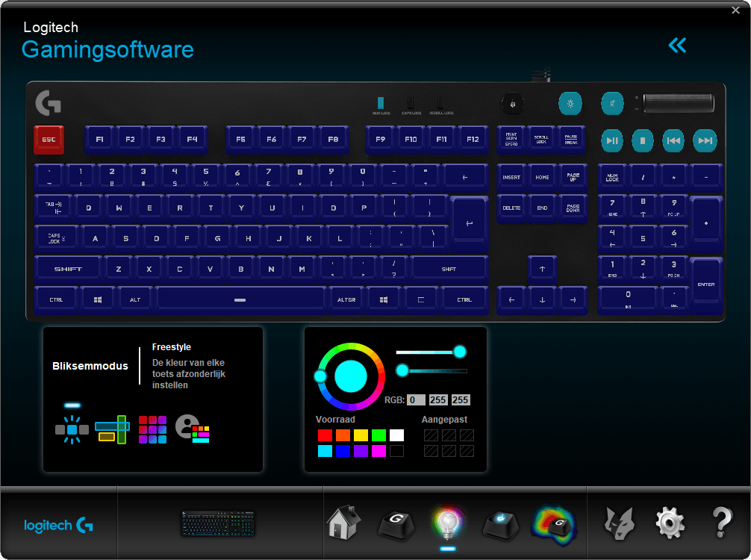
Task: Open the settings gear icon
Action: click(670, 523)
